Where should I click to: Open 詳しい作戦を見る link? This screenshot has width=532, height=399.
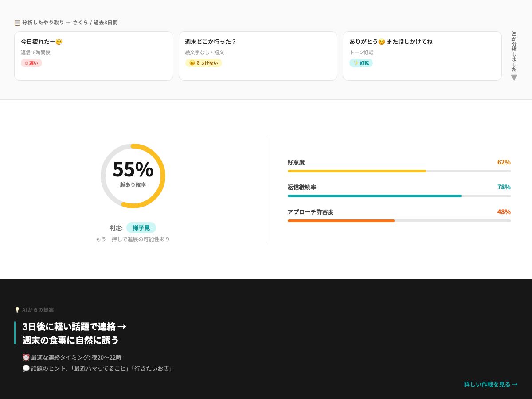click(x=490, y=384)
